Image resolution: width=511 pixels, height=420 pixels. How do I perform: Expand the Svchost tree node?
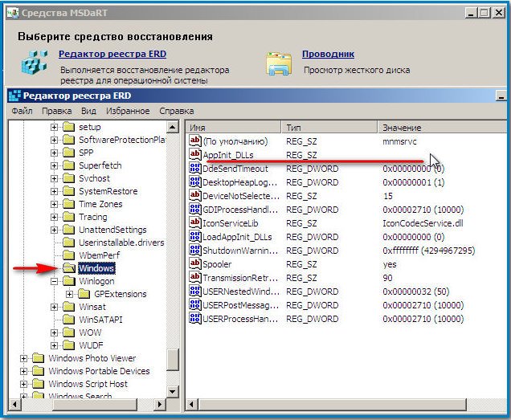55,178
